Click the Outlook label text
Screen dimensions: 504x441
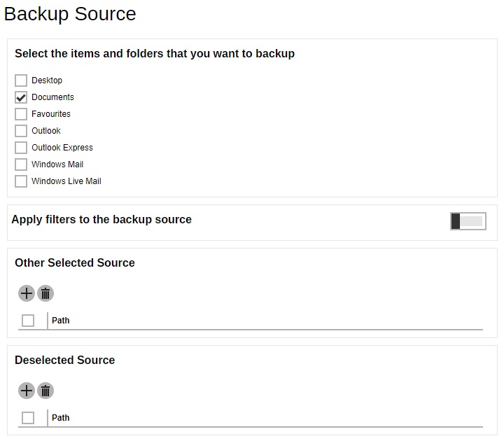[x=46, y=131]
